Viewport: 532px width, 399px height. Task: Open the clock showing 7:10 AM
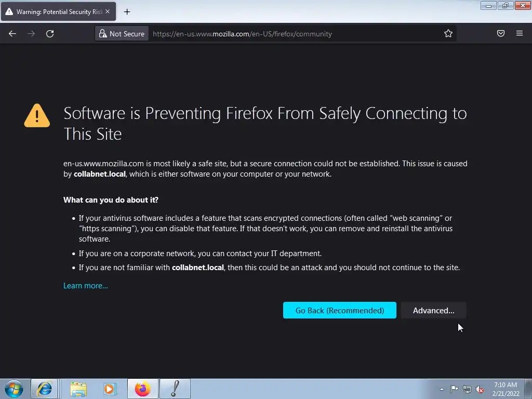pos(506,389)
